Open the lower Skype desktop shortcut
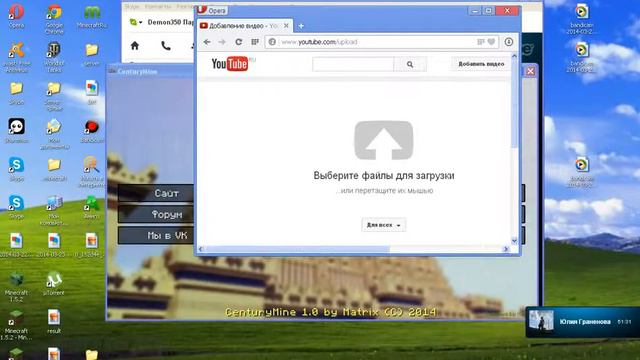 (16, 207)
